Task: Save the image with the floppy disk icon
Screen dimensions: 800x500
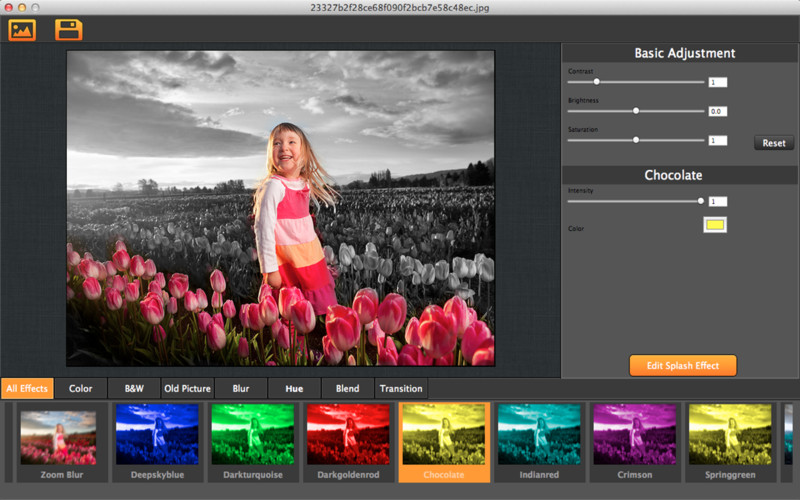Action: [68, 30]
